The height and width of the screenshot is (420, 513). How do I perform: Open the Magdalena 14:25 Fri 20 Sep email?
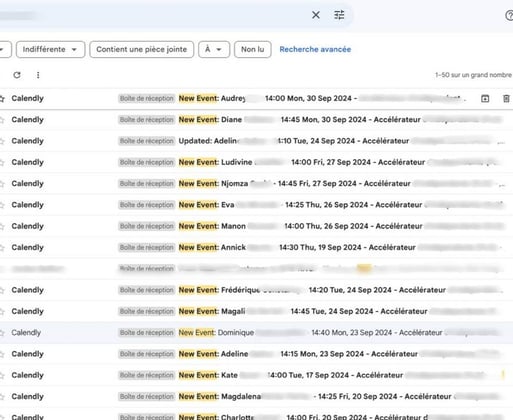(x=256, y=397)
